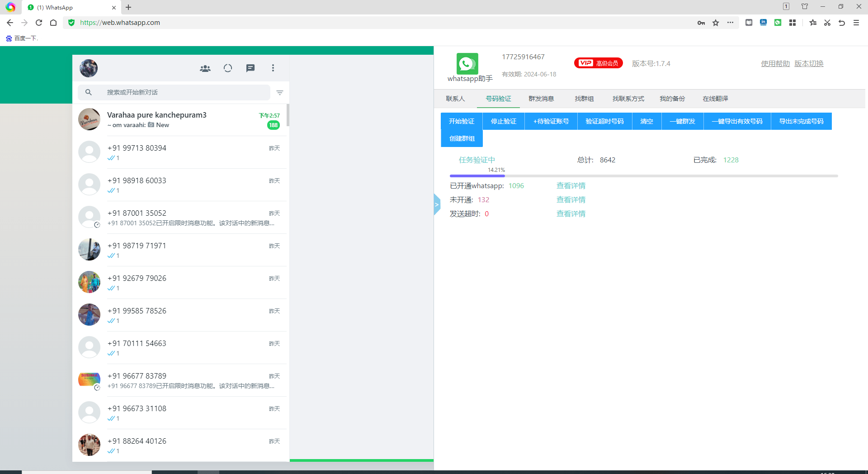868x474 pixels.
Task: Click the address bar URL web.whatsapp.com
Action: pos(120,23)
